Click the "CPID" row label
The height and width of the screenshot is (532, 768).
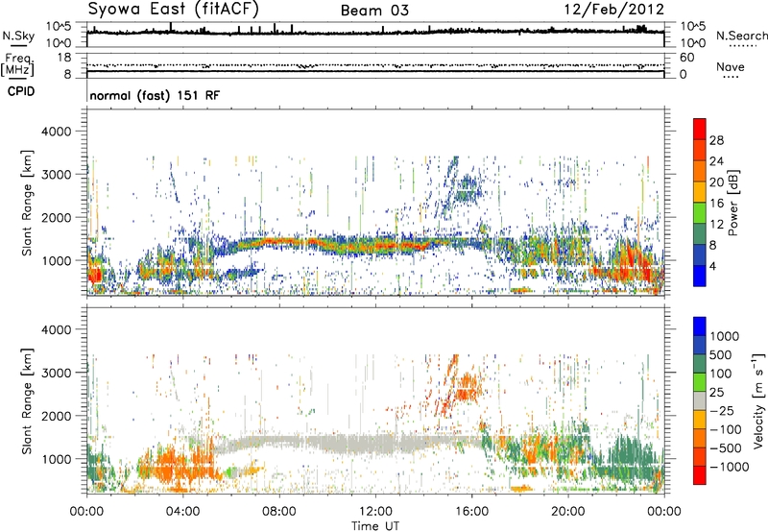21,91
